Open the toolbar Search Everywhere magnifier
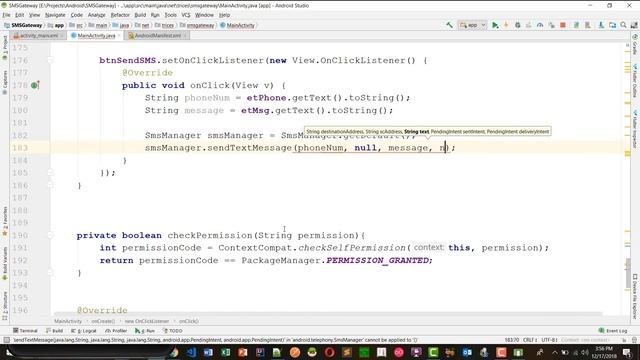The width and height of the screenshot is (640, 360). click(x=623, y=25)
